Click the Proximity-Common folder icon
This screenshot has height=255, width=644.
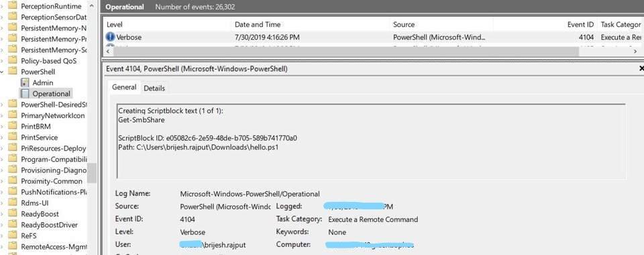pos(13,181)
